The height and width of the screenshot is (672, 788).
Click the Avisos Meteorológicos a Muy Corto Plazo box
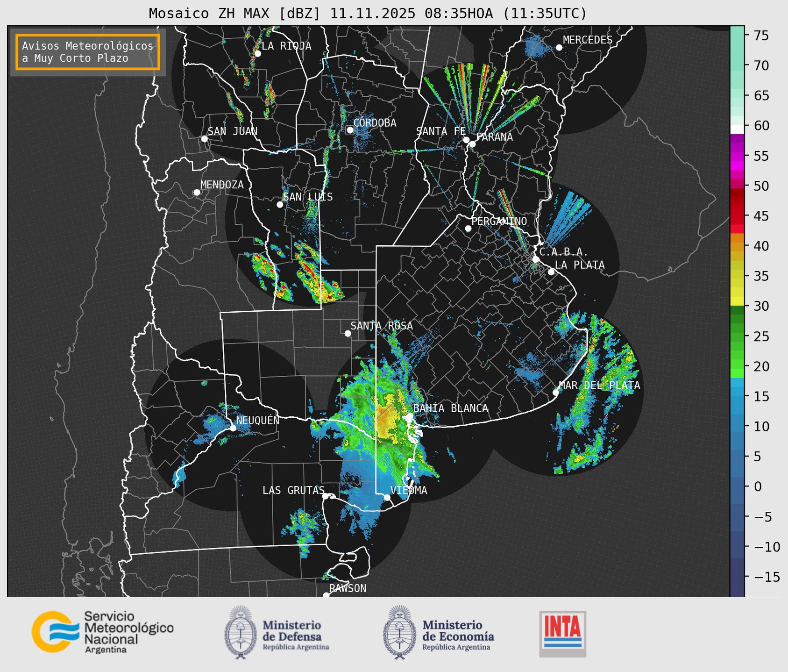coord(88,52)
